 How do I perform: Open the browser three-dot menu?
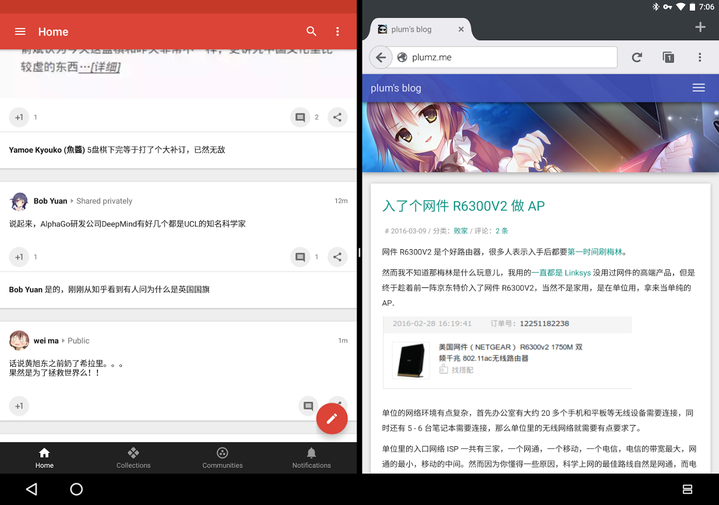(x=700, y=58)
